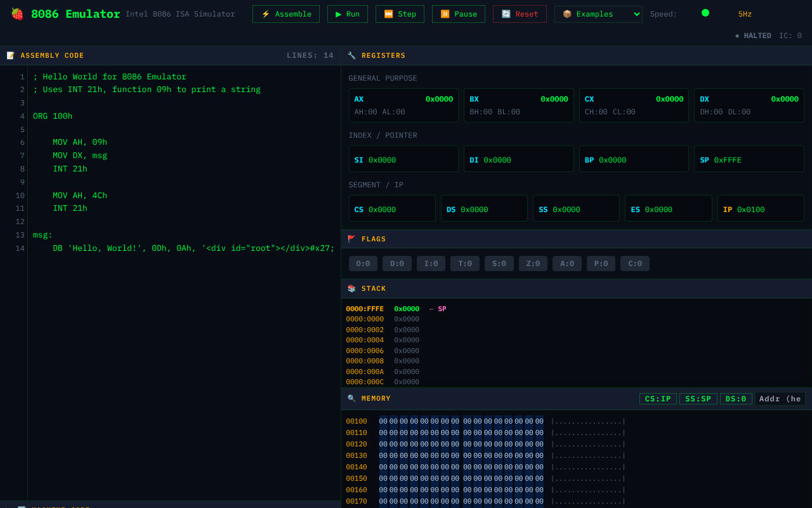Toggle the Interrupt flag I:0
812x508 pixels.
pyautogui.click(x=431, y=264)
